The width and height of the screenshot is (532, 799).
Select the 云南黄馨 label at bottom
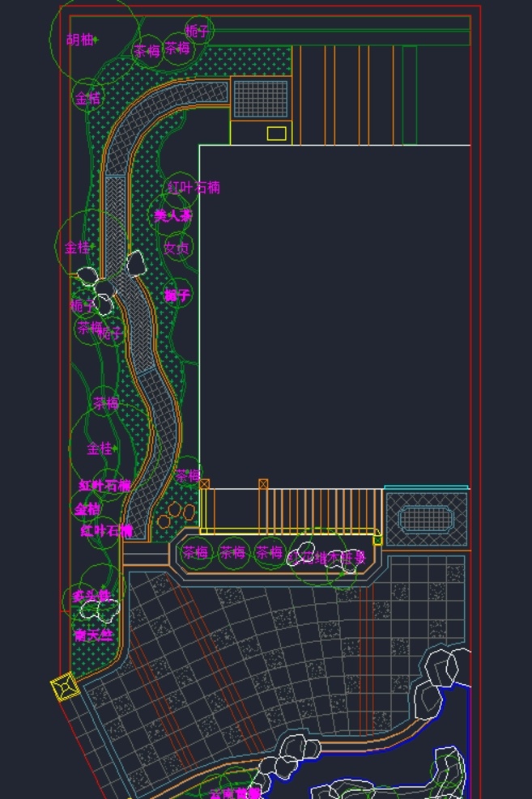click(235, 794)
